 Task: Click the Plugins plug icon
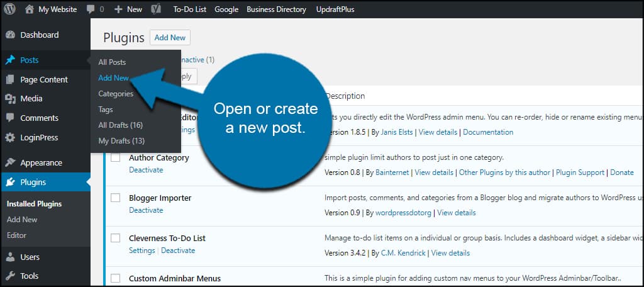click(10, 182)
